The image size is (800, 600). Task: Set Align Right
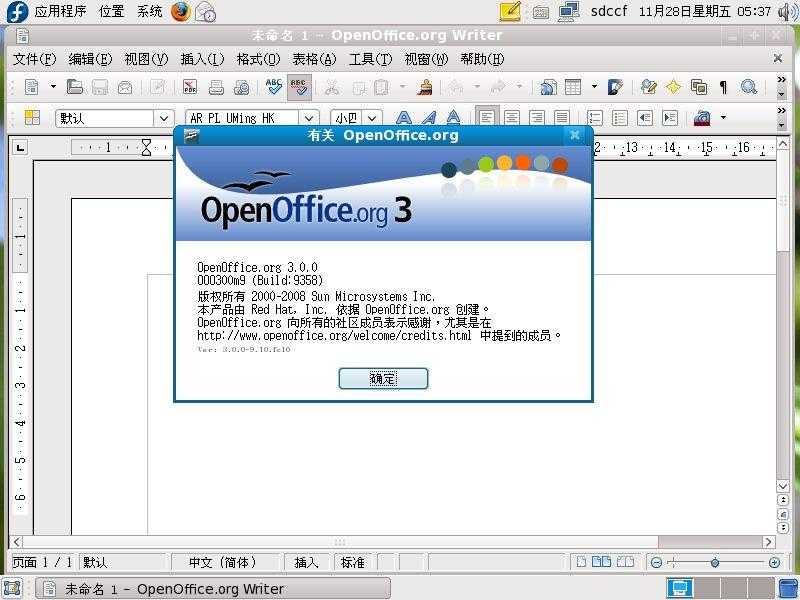click(x=537, y=118)
